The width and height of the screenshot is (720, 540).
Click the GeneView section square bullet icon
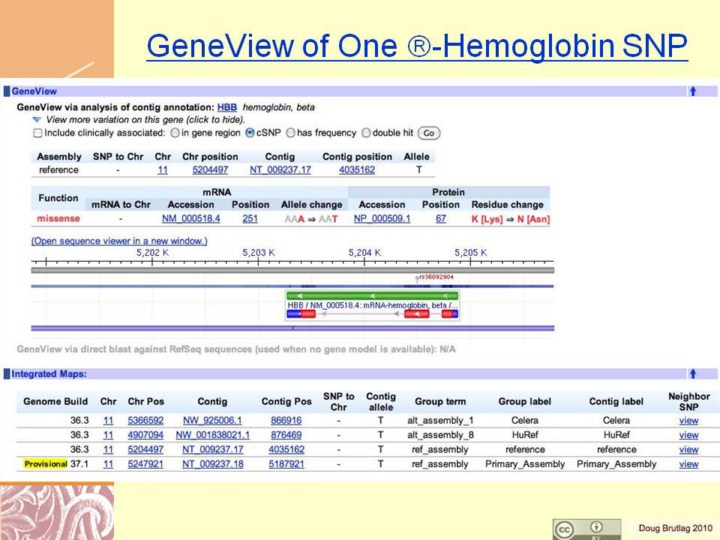(x=7, y=91)
